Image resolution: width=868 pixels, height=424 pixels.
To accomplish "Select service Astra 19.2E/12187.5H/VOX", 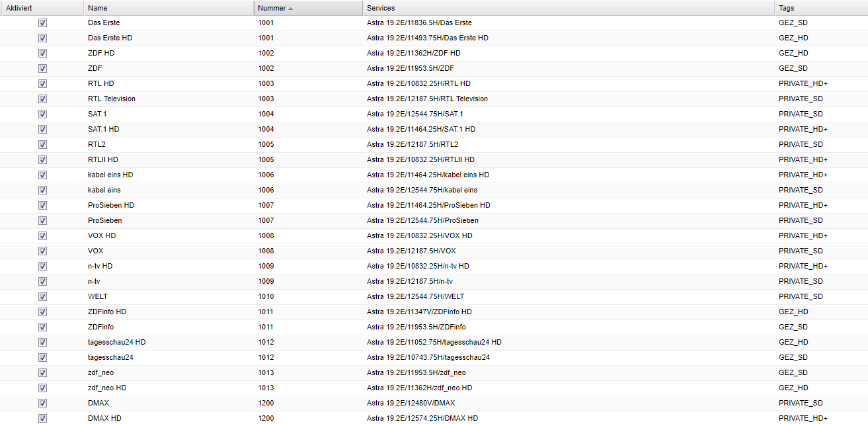I will pyautogui.click(x=411, y=251).
